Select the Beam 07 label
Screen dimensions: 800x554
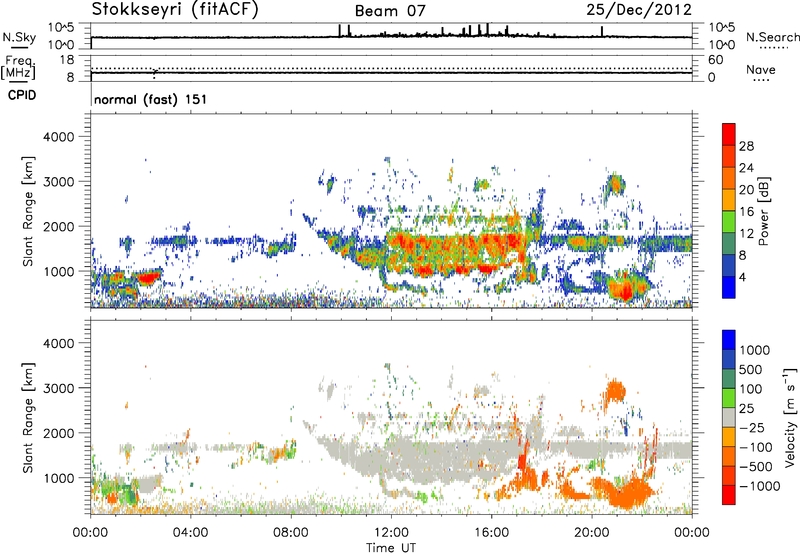390,11
